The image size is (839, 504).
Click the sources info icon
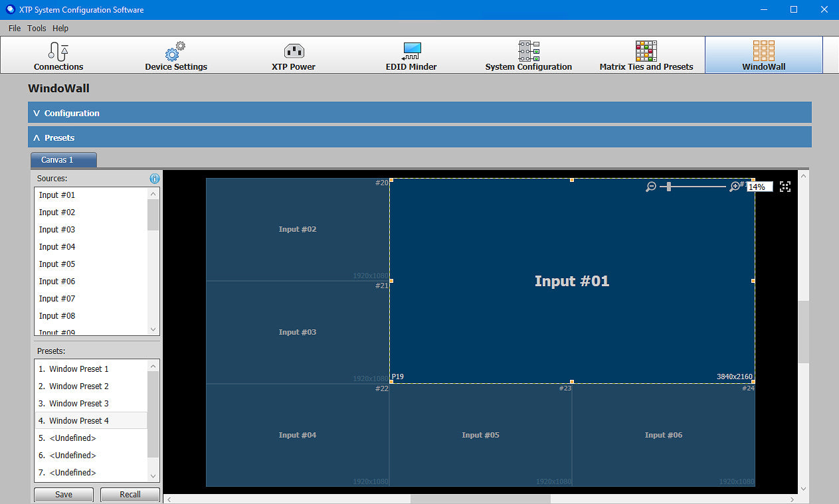154,179
